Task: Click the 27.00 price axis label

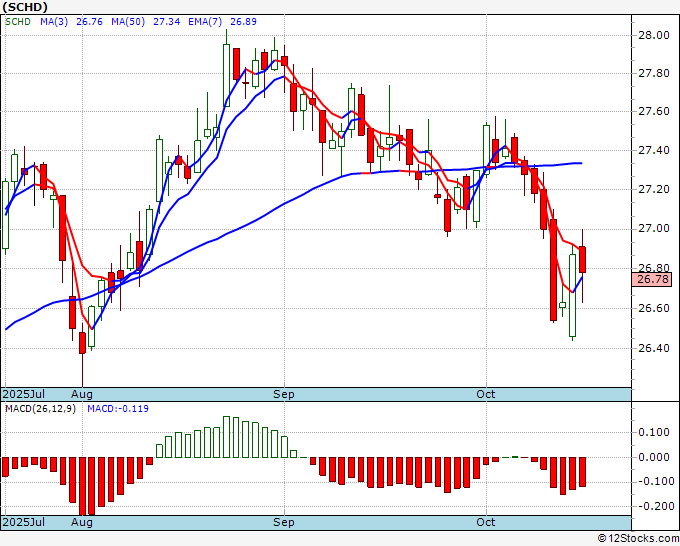Action: tap(654, 229)
